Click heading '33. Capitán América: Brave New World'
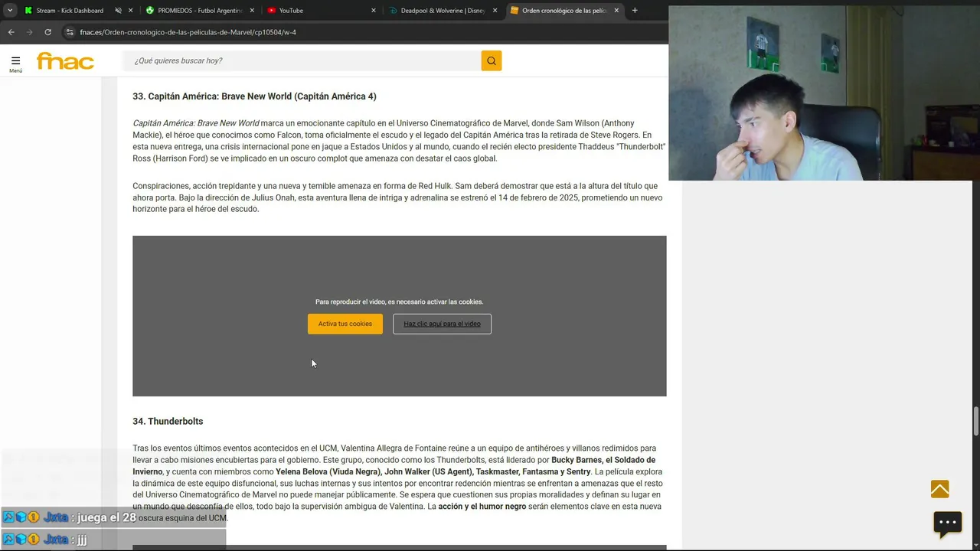980x551 pixels. (x=254, y=96)
